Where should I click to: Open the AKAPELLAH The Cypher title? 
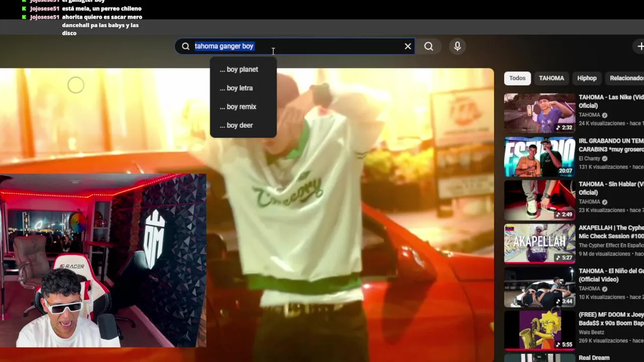pyautogui.click(x=611, y=232)
